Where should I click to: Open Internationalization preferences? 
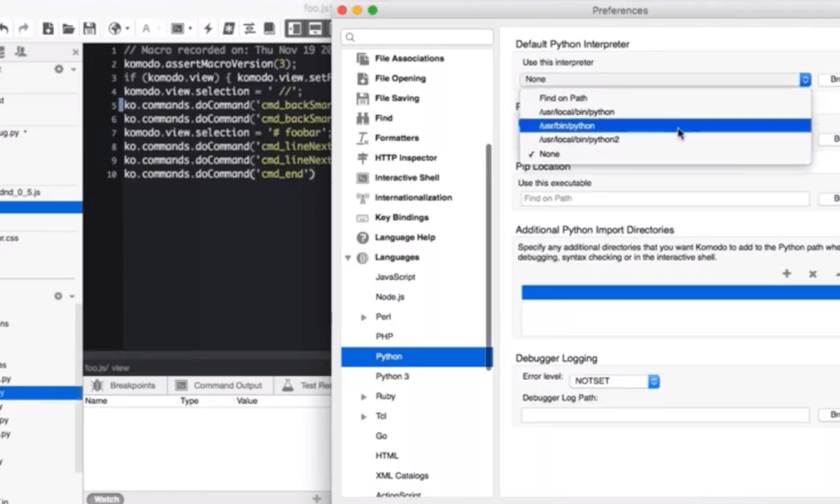coord(413,197)
